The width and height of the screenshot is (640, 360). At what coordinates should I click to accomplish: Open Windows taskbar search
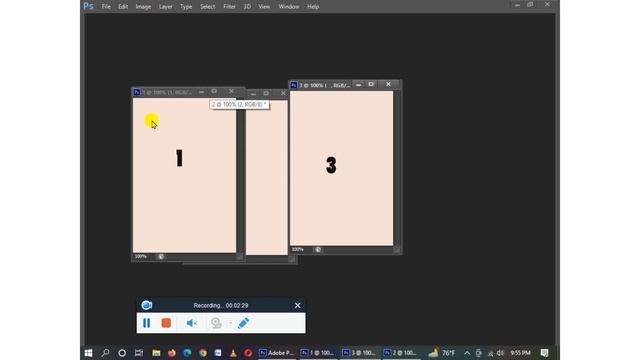[x=105, y=353]
